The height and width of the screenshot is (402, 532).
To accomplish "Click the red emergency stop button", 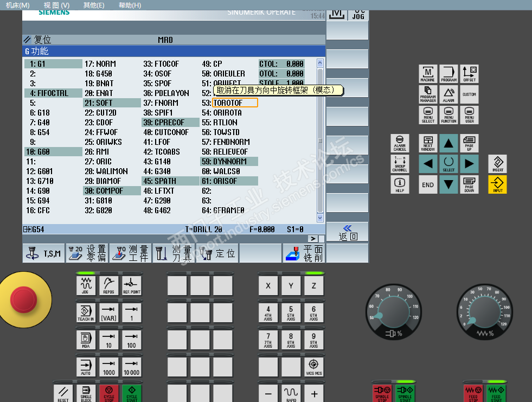I will click(x=23, y=299).
